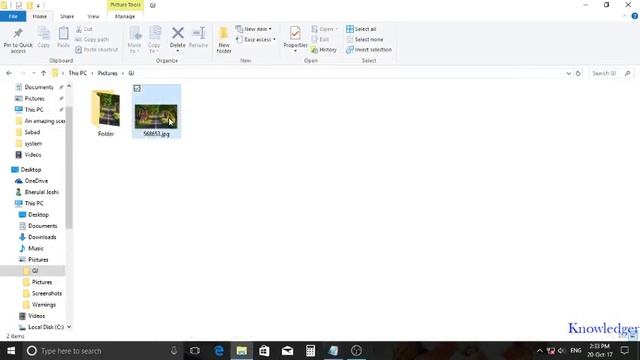The height and width of the screenshot is (360, 640).
Task: Click Paste shortcut in Clipboard group
Action: (x=96, y=50)
